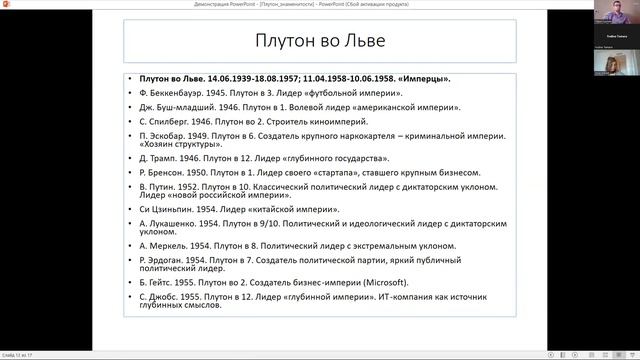Switch to Normal view from status bar
Image resolution: width=640 pixels, height=360 pixels.
tap(591, 355)
